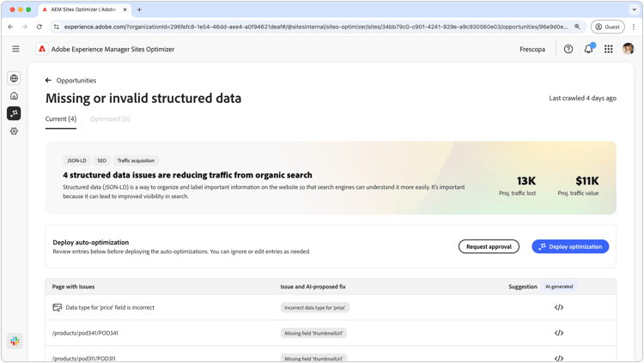This screenshot has height=363, width=644.
Task: Click 'Adobe Experience Manager Sites Optimizer' title
Action: click(112, 49)
